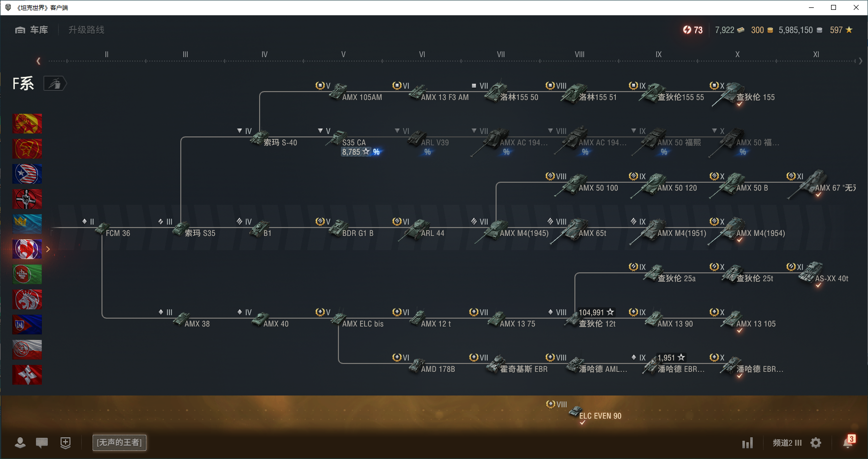Open the 频道2 channel selector

(787, 443)
